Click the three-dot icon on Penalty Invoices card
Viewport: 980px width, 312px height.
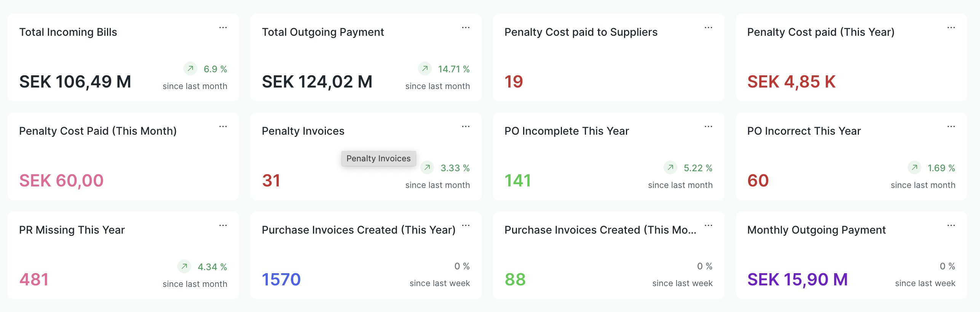(466, 127)
